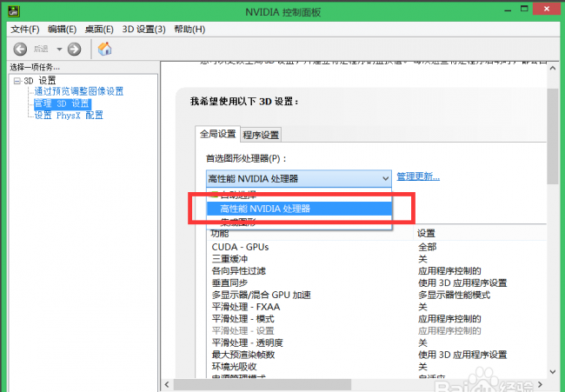Select the 三重缓冲 setting row
The height and width of the screenshot is (392, 565).
[377, 259]
